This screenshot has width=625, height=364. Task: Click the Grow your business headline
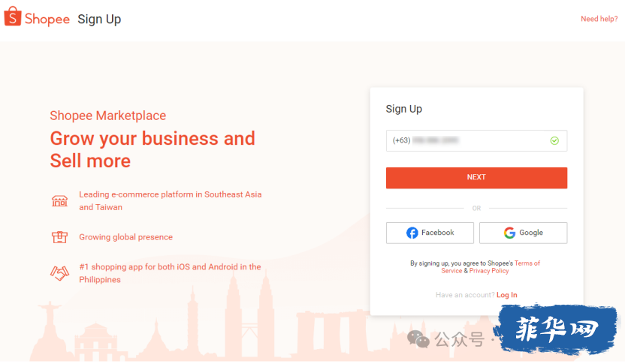(x=152, y=149)
